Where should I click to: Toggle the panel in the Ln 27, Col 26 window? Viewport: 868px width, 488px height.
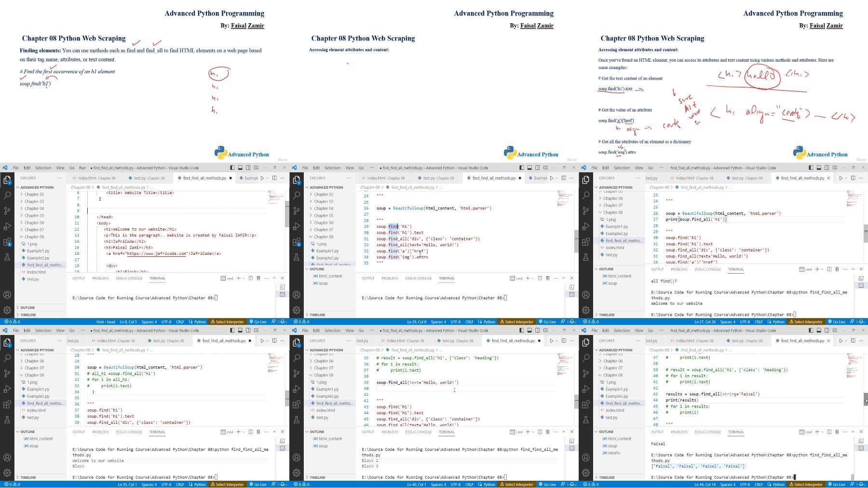pos(819,168)
